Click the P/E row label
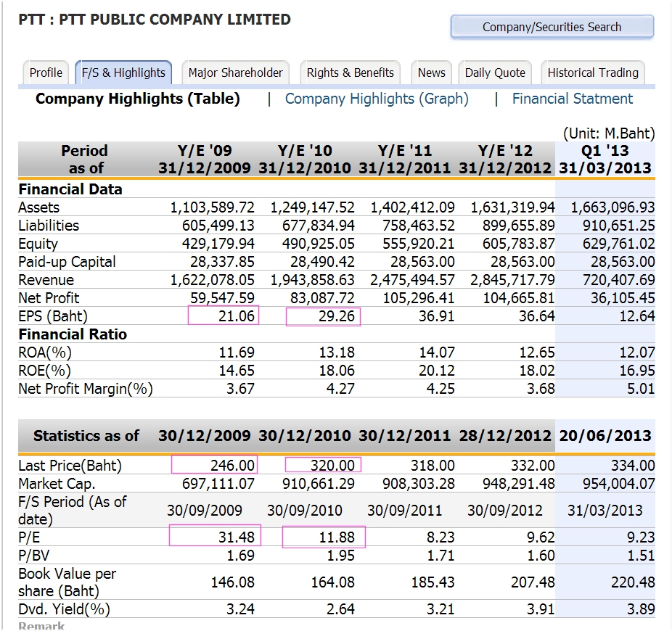 click(29, 537)
